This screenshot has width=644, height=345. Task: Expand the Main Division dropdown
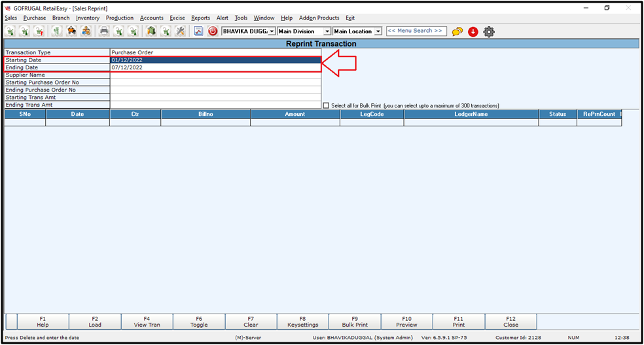tap(327, 31)
